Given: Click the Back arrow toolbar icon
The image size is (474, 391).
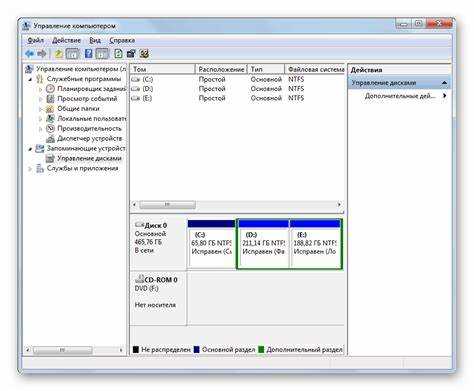Looking at the screenshot, I should (x=30, y=53).
